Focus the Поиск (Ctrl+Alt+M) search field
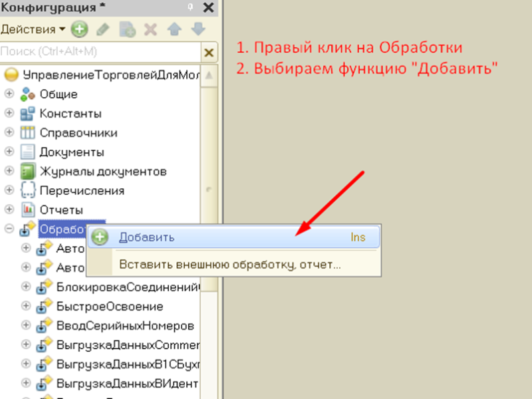This screenshot has height=399, width=532. point(100,52)
